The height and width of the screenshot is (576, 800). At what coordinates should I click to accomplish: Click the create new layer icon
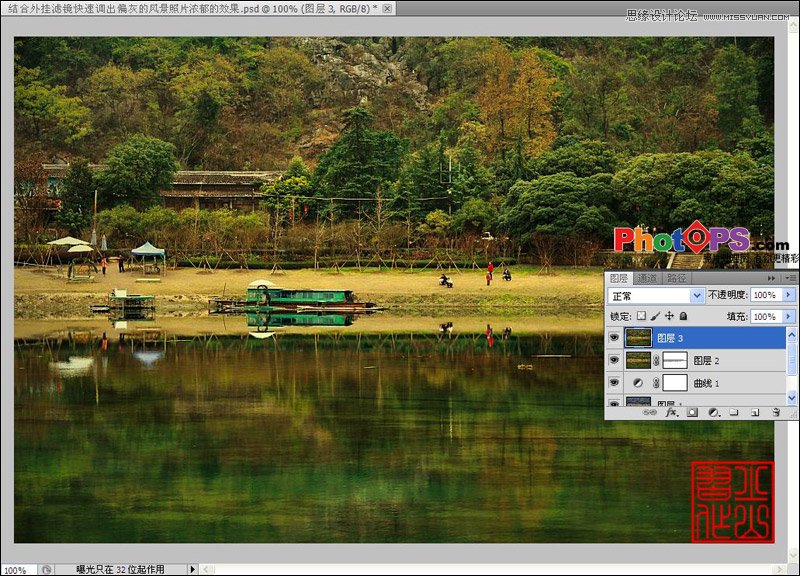(x=754, y=412)
